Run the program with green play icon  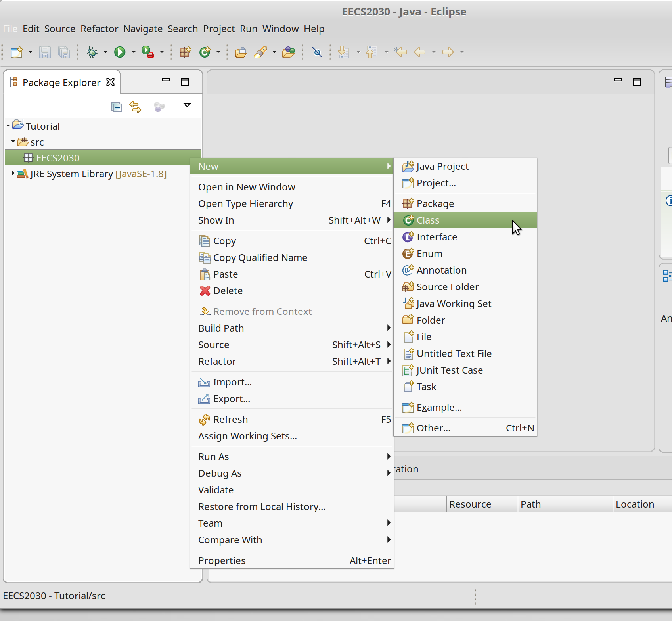click(120, 52)
